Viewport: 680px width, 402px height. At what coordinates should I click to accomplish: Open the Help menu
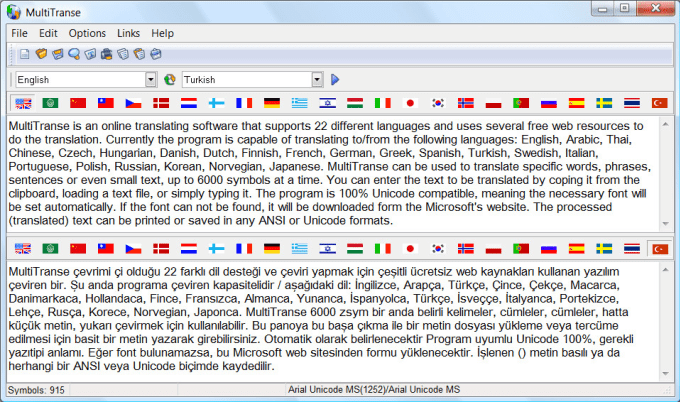click(x=163, y=33)
